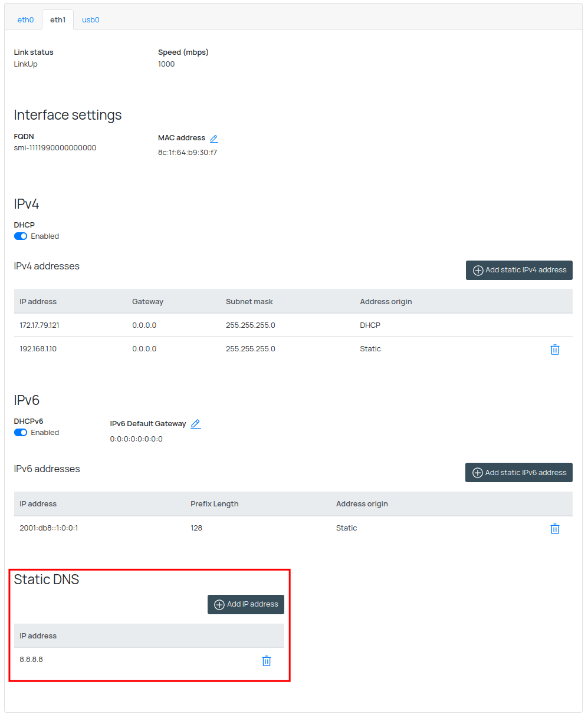Screen dimensions: 588x718
Task: Click the Subnet mask column header
Action: (249, 302)
